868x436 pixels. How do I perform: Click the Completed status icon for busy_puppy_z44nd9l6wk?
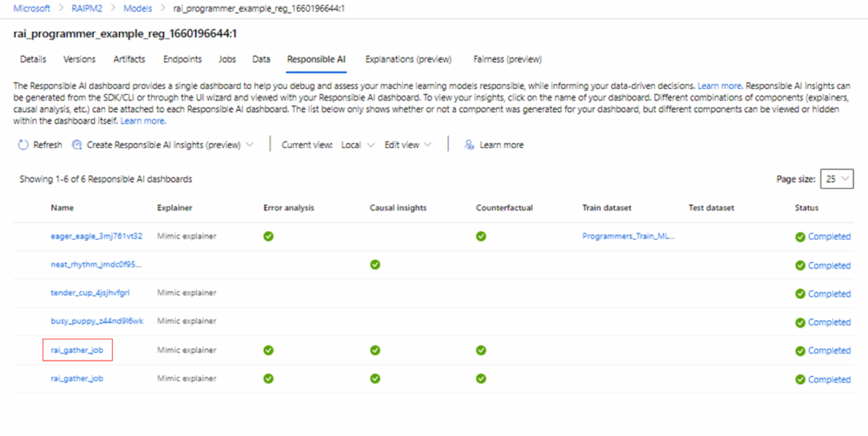pyautogui.click(x=800, y=322)
